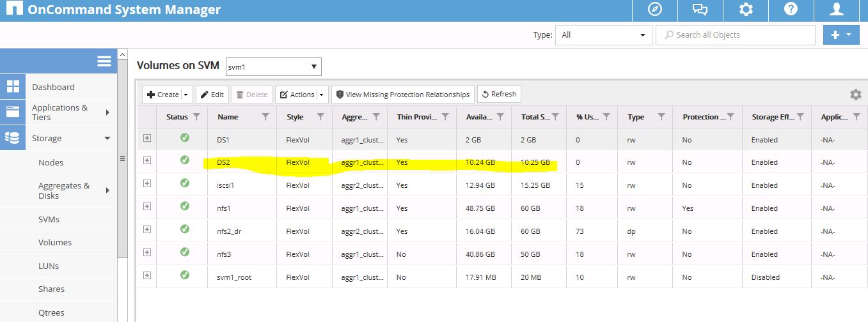
Task: Open Nodes in sidebar
Action: [51, 162]
